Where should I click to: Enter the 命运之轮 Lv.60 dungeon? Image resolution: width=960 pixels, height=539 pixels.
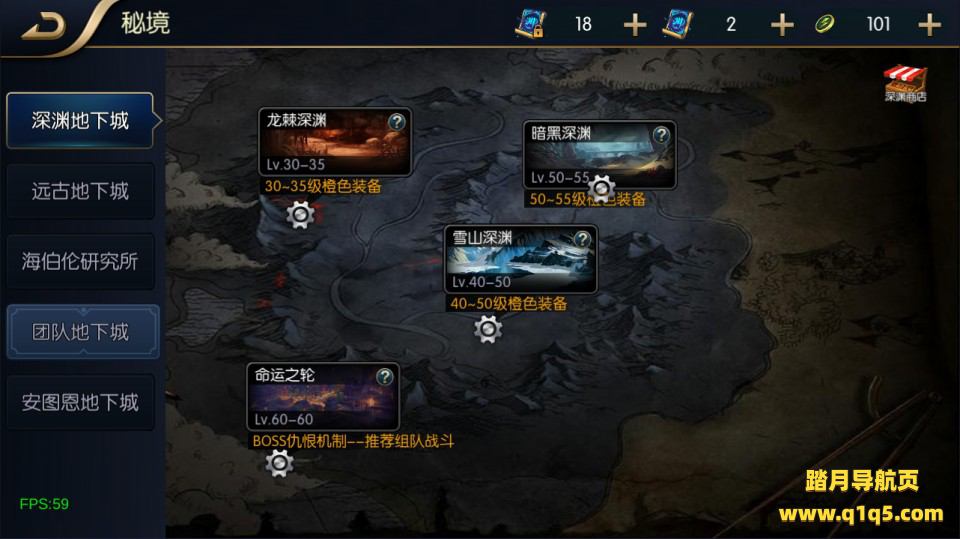pos(323,397)
